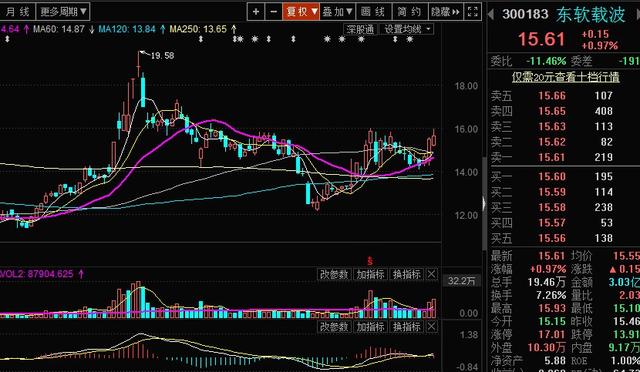Click the large current price 15.61
This screenshot has width=640, height=372.
pos(541,39)
